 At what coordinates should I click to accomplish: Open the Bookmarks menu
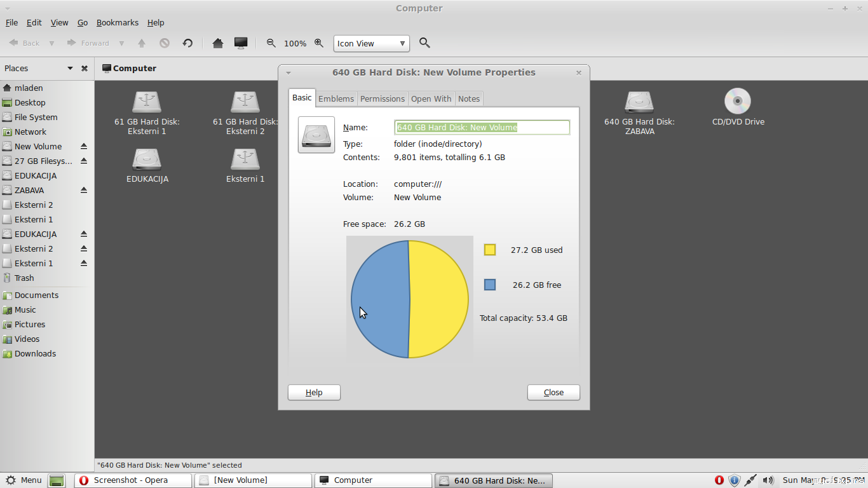tap(117, 22)
